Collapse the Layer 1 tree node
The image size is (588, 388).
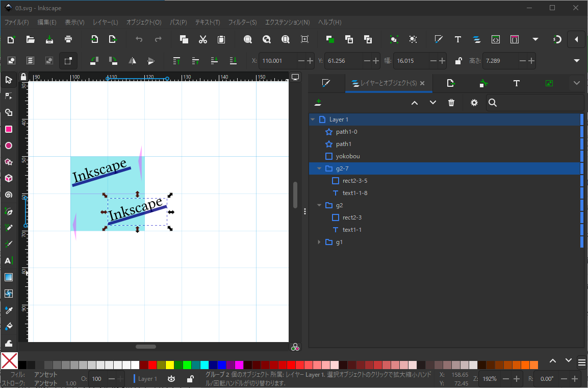[313, 119]
